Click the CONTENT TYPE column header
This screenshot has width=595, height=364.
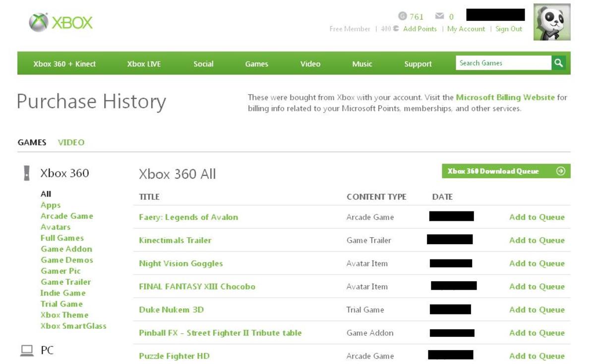[x=376, y=197]
